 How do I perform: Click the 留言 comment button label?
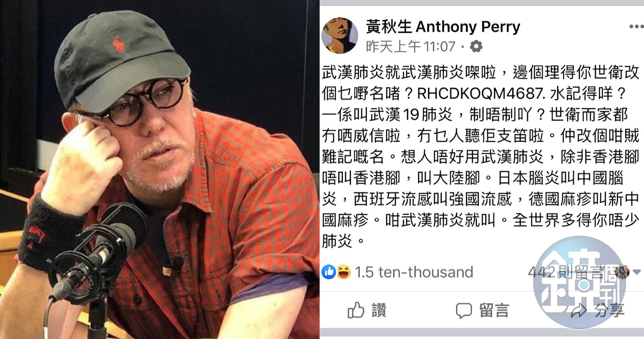point(494,310)
